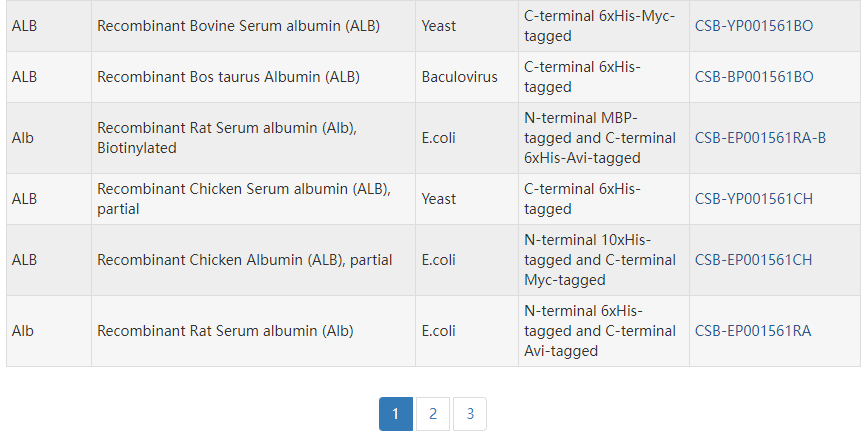This screenshot has width=865, height=443.
Task: Select Recombinant Chicken Albumin (ALB) partial cell
Action: click(x=244, y=260)
